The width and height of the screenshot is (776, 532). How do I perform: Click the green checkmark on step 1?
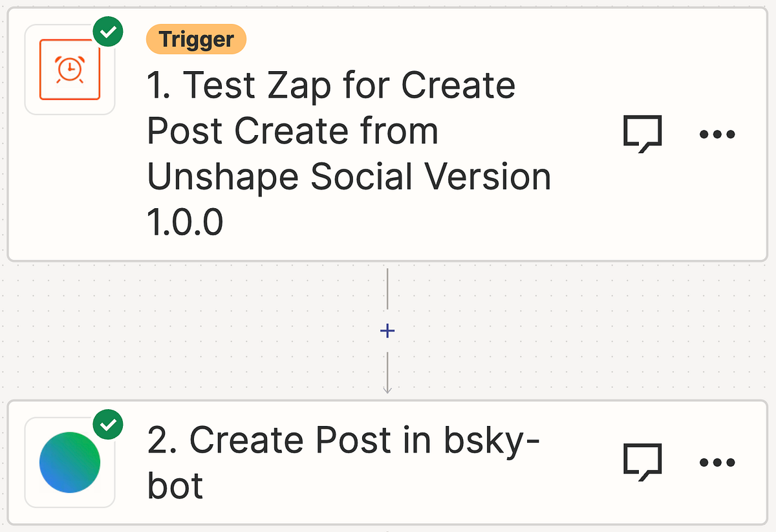coord(108,30)
